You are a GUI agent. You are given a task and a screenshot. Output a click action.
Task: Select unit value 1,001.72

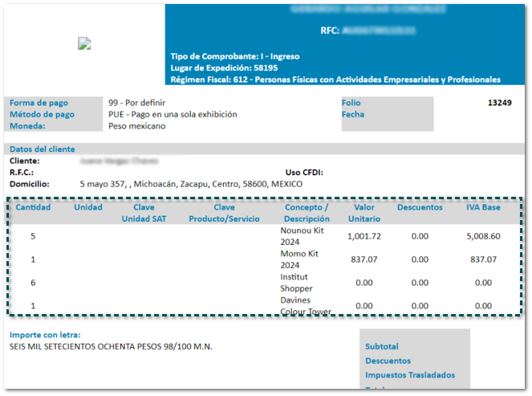coord(364,236)
